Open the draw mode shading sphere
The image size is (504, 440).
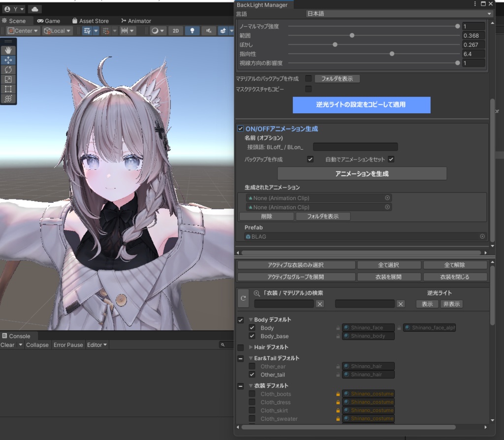pos(155,31)
